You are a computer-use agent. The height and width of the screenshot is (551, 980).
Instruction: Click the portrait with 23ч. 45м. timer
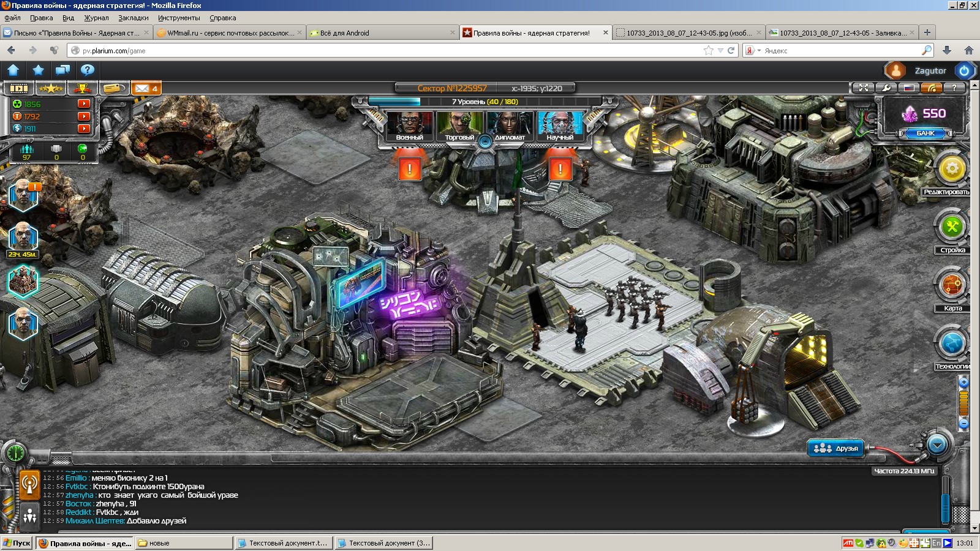[x=23, y=237]
